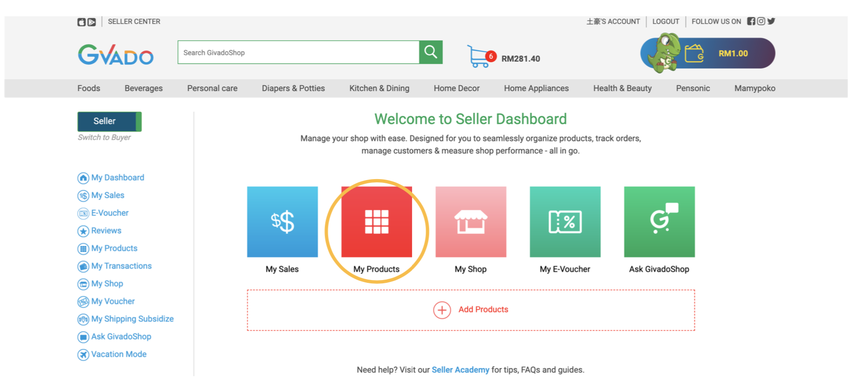The width and height of the screenshot is (868, 388).
Task: Click the My Shop tile label
Action: 471,269
